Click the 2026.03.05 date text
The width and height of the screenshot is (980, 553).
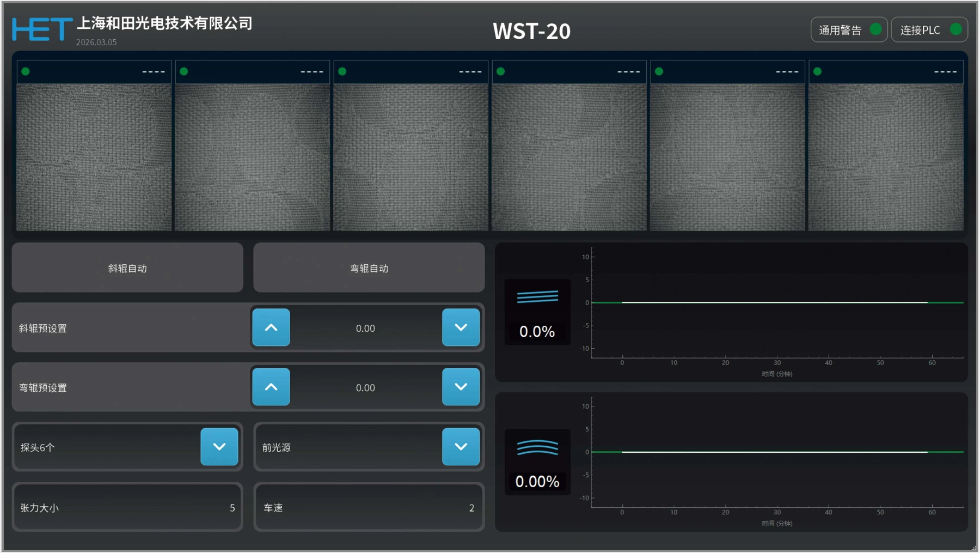point(96,42)
